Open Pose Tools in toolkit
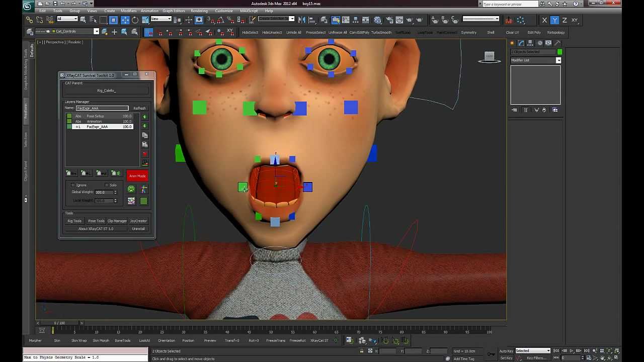 [96, 221]
